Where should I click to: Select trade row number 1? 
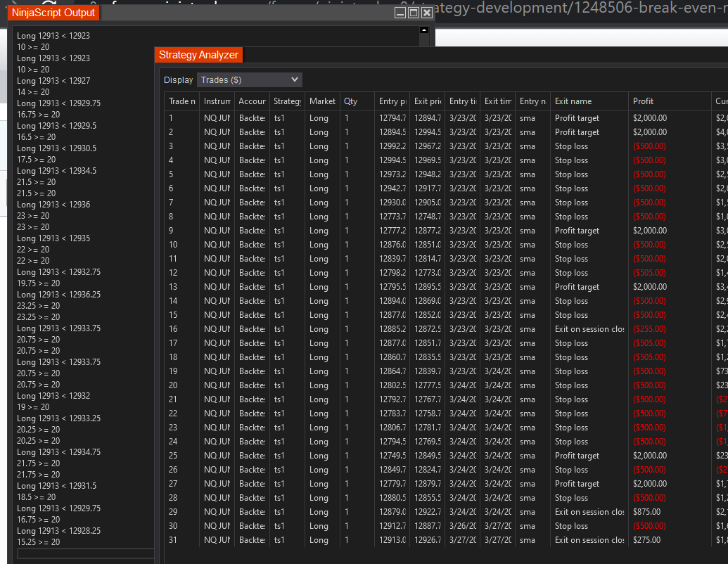coord(171,118)
